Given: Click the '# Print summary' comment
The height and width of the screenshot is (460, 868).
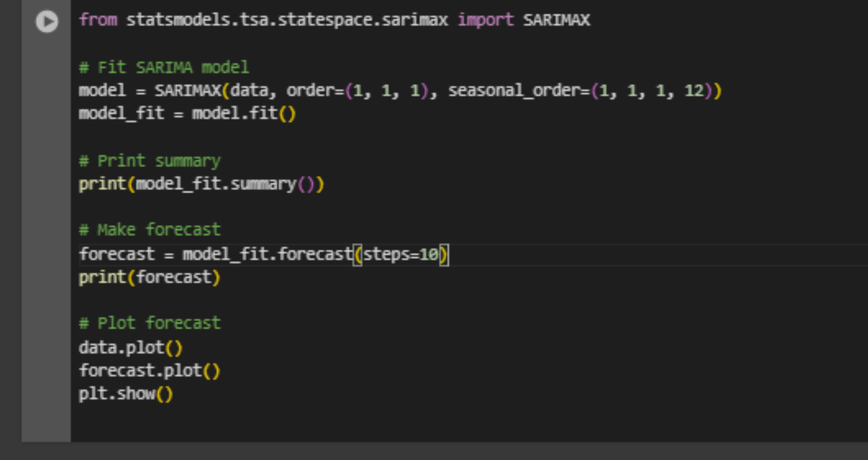Looking at the screenshot, I should (x=150, y=161).
